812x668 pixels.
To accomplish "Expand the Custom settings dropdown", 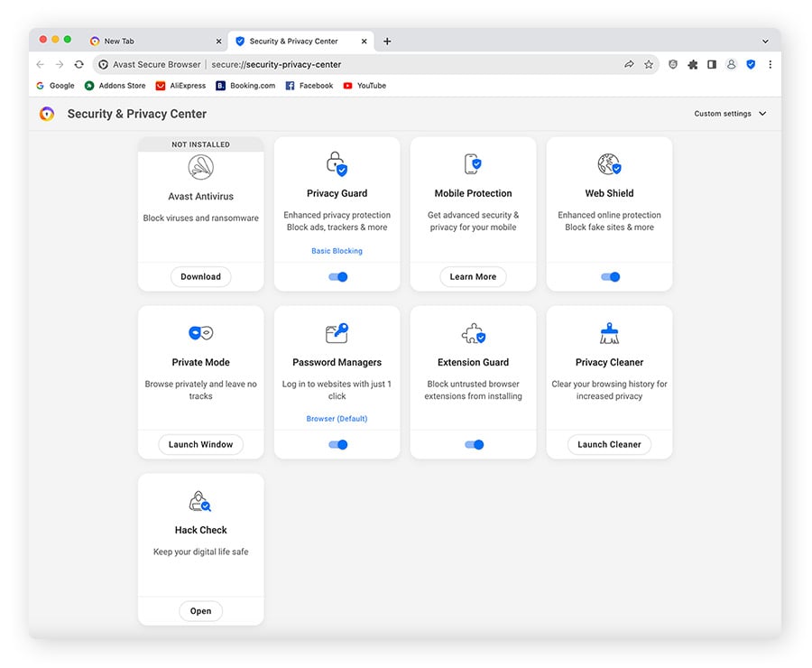I will tap(730, 114).
